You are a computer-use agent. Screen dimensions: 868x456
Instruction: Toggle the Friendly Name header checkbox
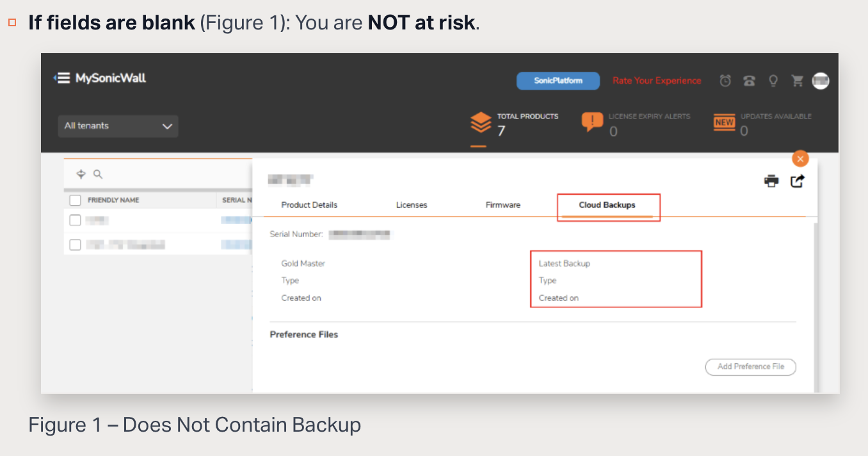pyautogui.click(x=76, y=200)
